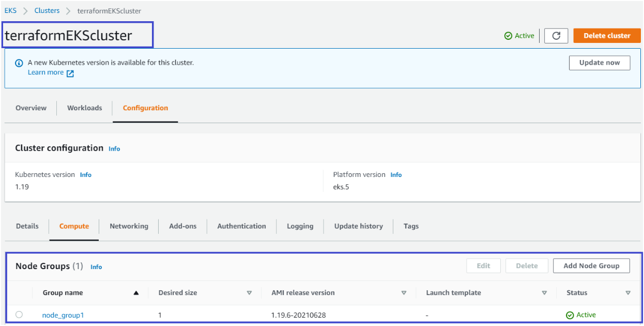
Task: Click the platform version value eks.5
Action: pos(341,187)
